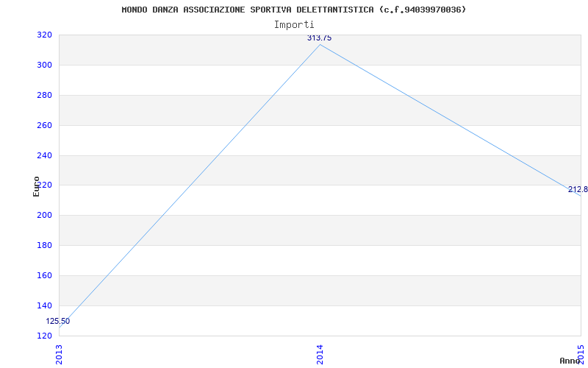Viewport: 588px width, 368px height.
Task: Click the 260 y-axis tick label
Action: 43,125
